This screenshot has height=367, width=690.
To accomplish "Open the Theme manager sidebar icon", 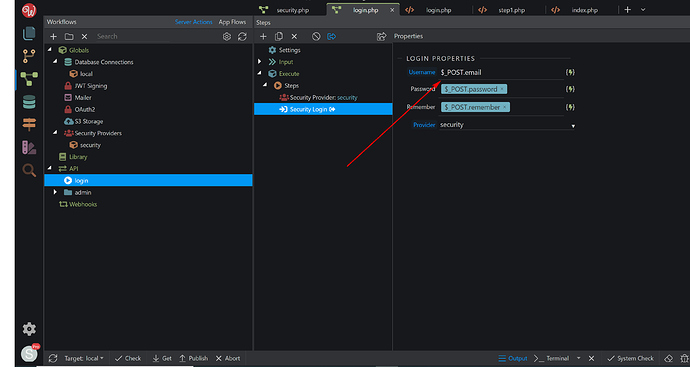I will point(29,147).
